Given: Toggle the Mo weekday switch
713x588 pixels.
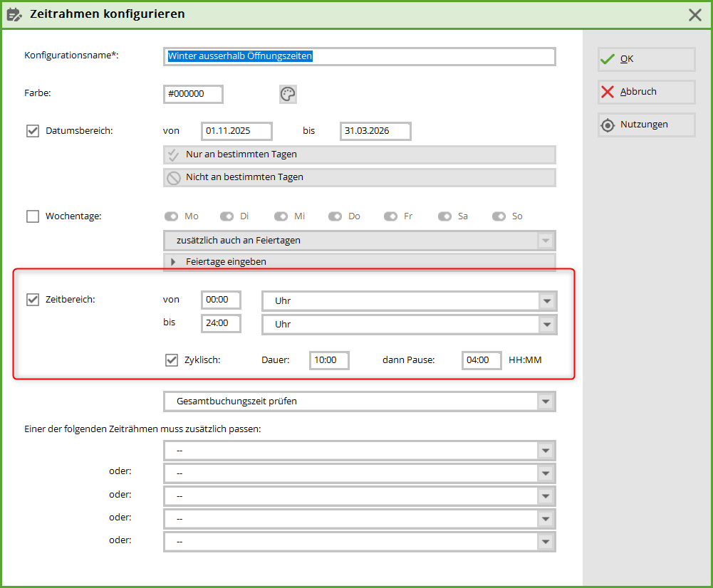Looking at the screenshot, I should (172, 216).
